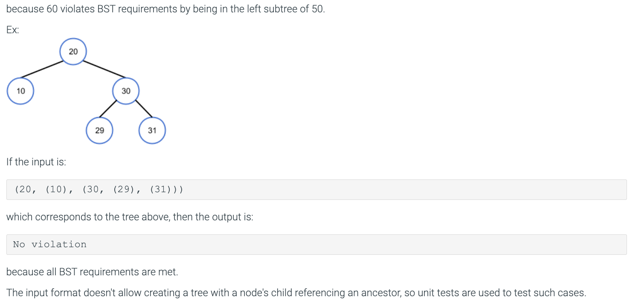Screen dimensions: 644x306
Task: Click the edge connecting nodes 30 and 29
Action: 108,108
